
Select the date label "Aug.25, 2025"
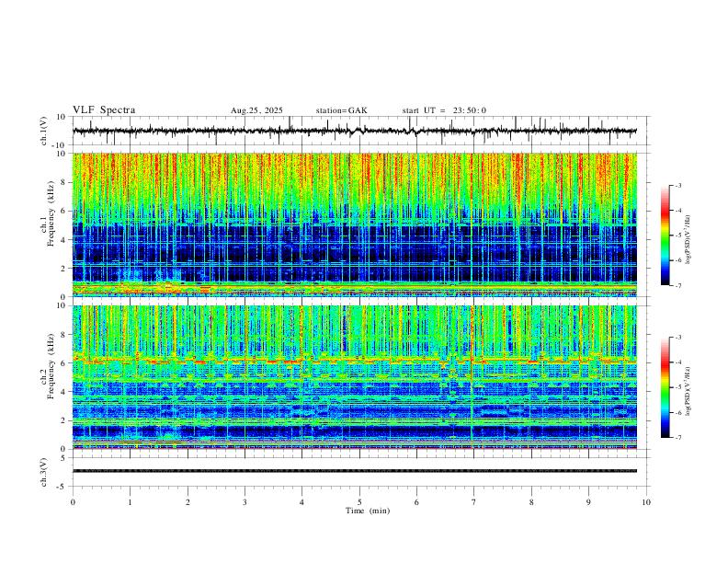(x=256, y=110)
